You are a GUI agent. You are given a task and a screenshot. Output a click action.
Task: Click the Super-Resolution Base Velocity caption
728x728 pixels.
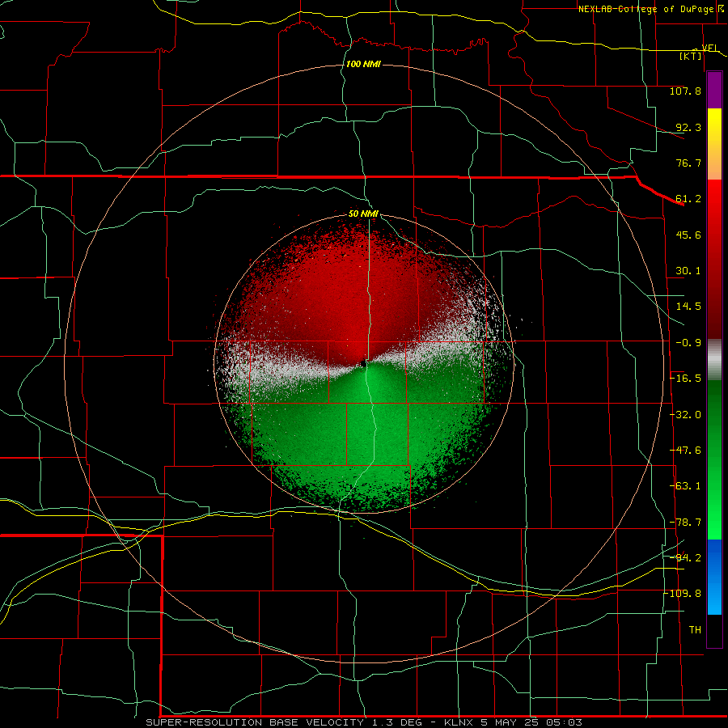click(364, 722)
